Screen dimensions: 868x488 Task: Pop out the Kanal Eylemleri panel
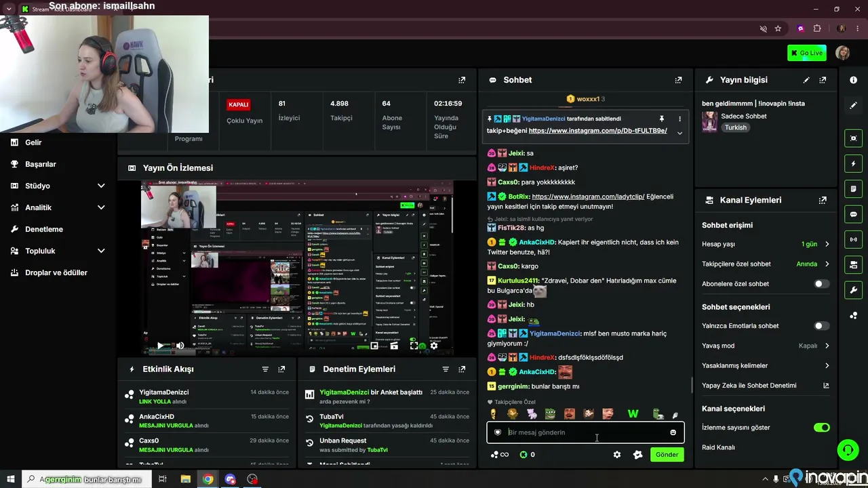[823, 200]
